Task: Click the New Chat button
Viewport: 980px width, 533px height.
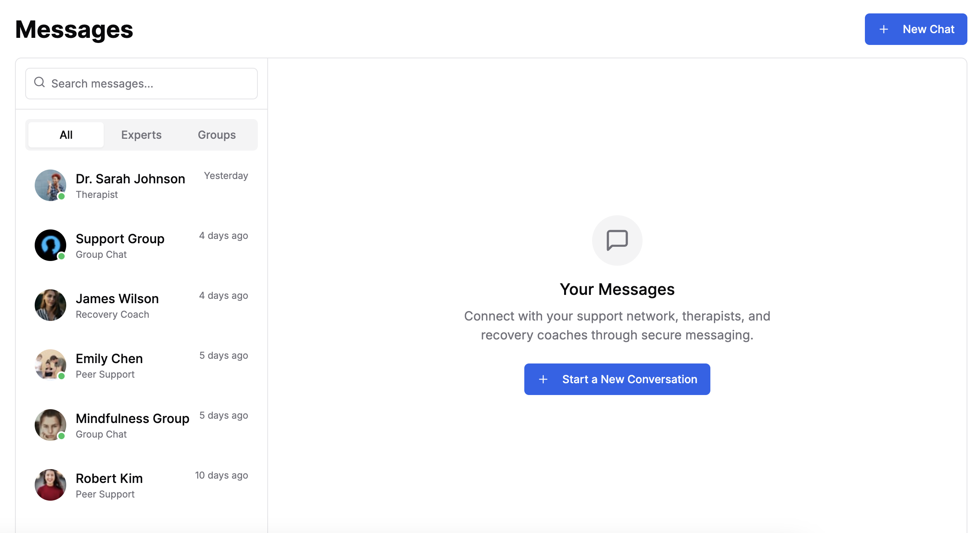Action: click(916, 29)
